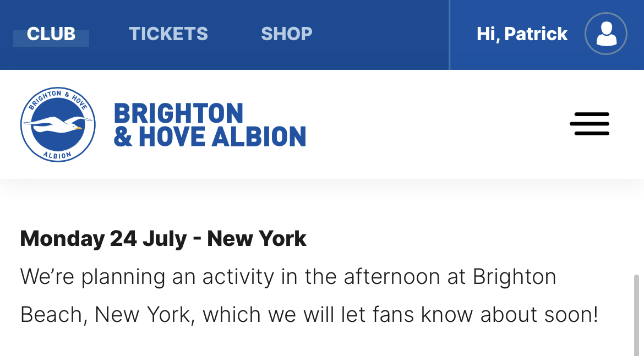Click the 'Monday 24 July - New York' heading
644x356 pixels.
pos(163,239)
